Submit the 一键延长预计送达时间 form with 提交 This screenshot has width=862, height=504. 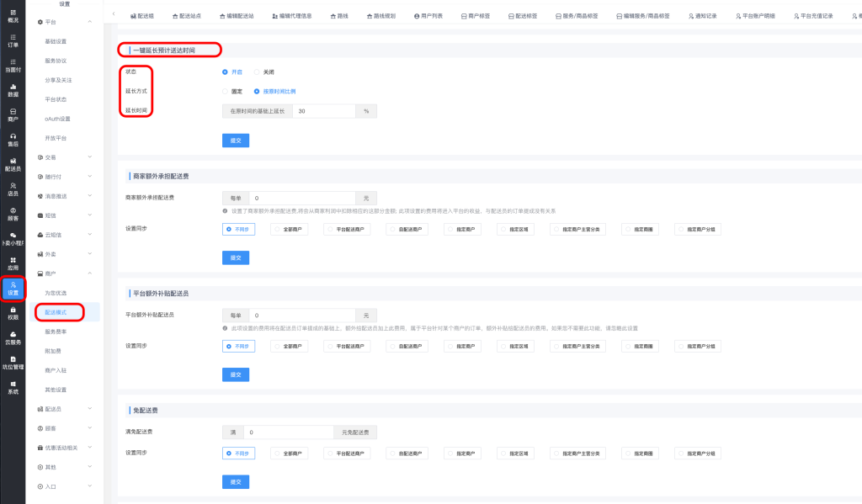pyautogui.click(x=236, y=141)
